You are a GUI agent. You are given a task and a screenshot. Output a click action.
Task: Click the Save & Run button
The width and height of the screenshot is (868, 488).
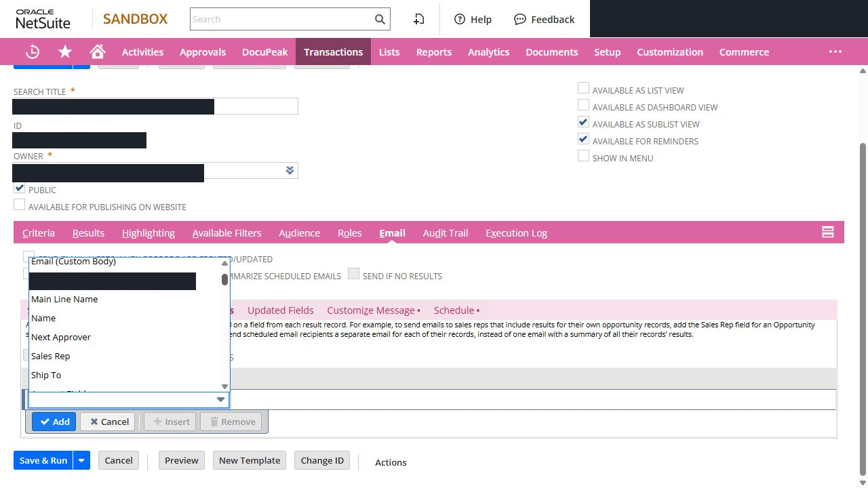coord(43,460)
